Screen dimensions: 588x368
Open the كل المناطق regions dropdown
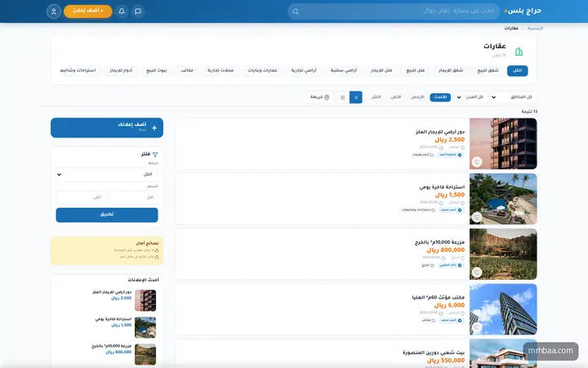513,97
